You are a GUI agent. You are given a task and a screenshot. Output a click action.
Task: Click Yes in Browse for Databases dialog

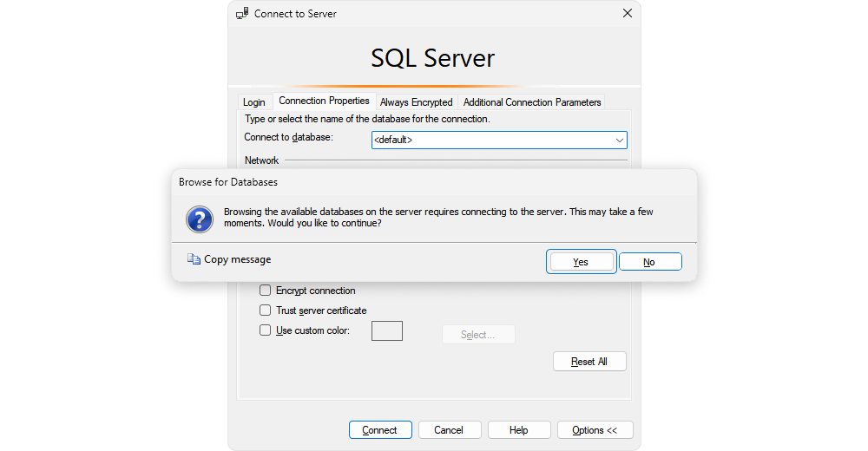[581, 262]
